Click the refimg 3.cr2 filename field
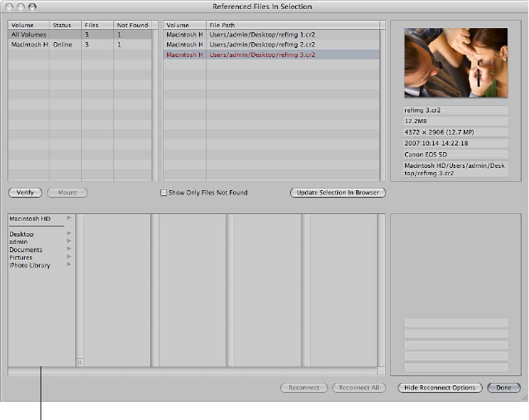This screenshot has width=529, height=420. point(455,110)
